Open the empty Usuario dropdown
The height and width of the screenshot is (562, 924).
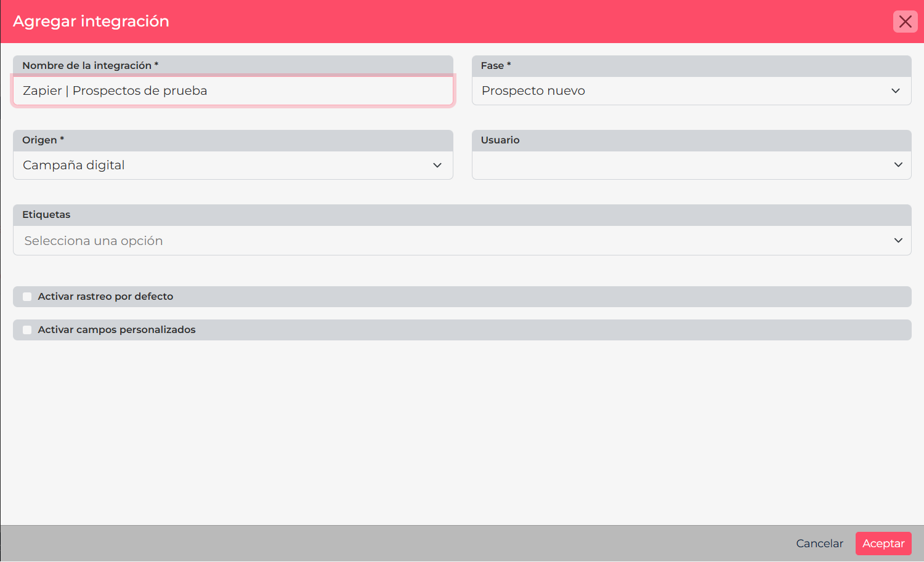tap(691, 165)
